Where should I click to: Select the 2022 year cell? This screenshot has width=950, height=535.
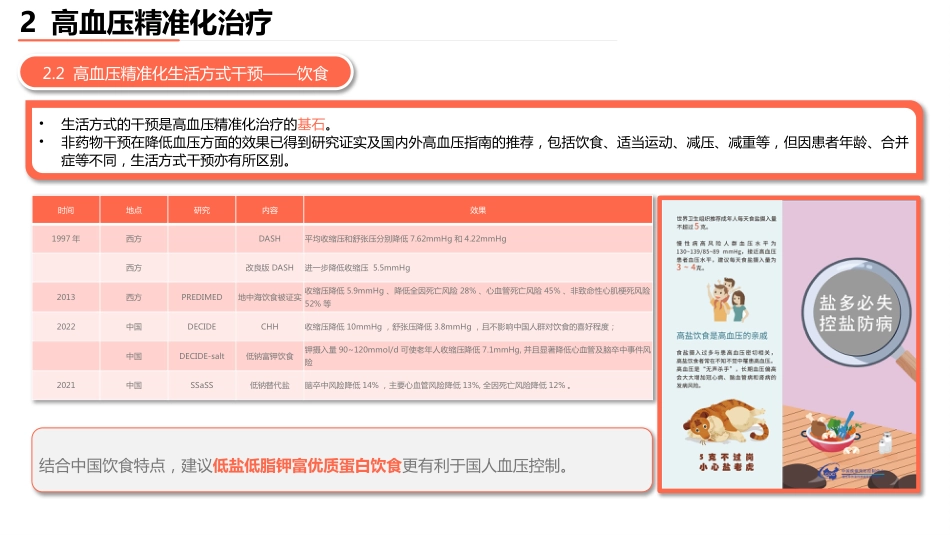point(66,327)
